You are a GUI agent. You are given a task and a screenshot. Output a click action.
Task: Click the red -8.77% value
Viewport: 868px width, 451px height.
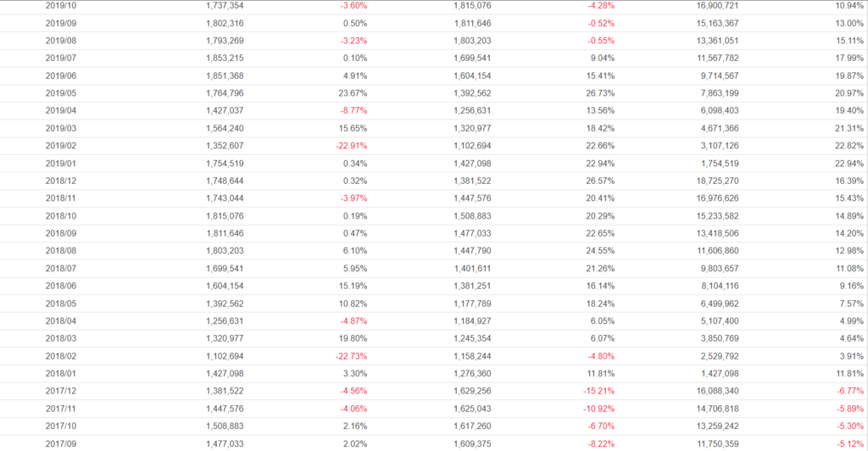point(353,110)
